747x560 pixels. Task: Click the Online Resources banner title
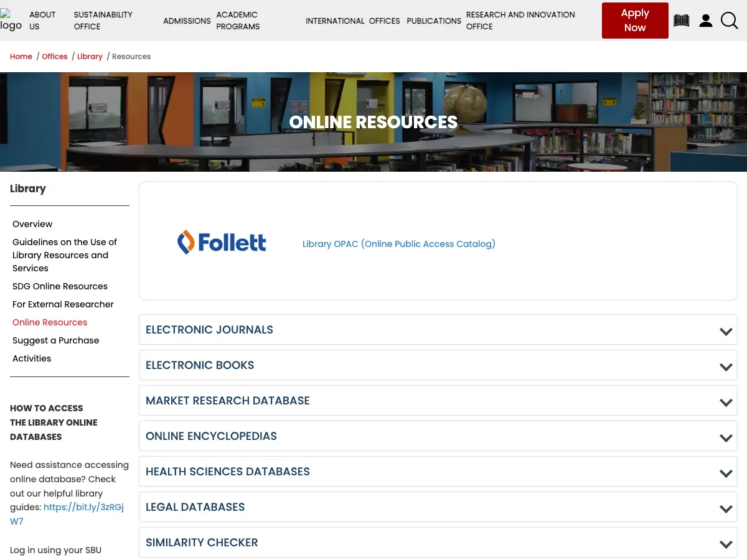click(x=374, y=122)
